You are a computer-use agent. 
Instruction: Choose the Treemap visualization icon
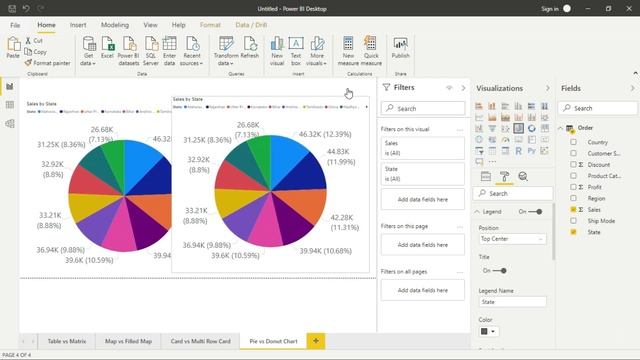(x=545, y=128)
